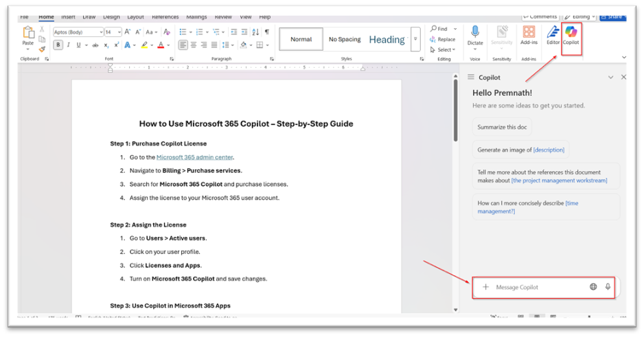The height and width of the screenshot is (337, 644).
Task: Toggle Show/Hide paragraph marks
Action: pos(267,32)
